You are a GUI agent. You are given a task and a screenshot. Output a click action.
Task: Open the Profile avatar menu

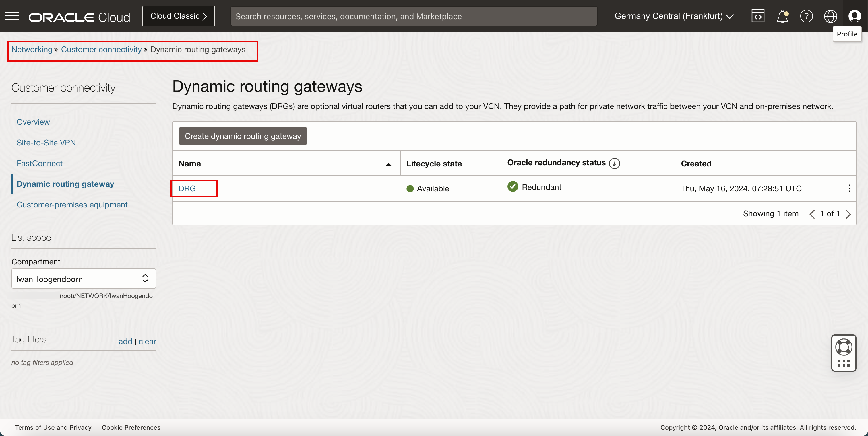(x=855, y=16)
